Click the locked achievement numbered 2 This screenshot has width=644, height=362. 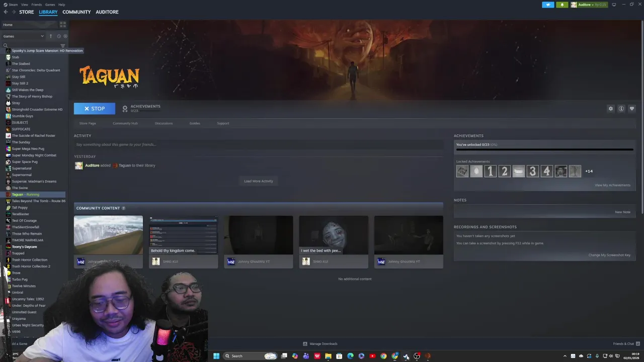pyautogui.click(x=505, y=171)
